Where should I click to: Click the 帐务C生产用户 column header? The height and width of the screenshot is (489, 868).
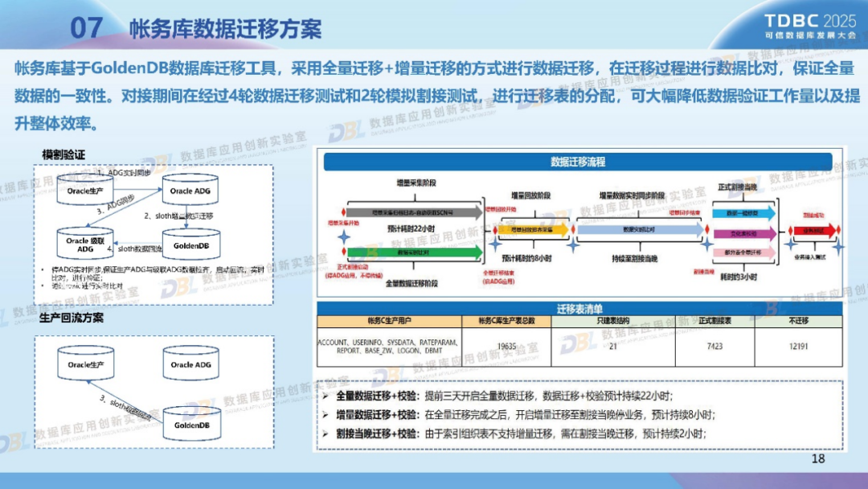[x=389, y=321]
